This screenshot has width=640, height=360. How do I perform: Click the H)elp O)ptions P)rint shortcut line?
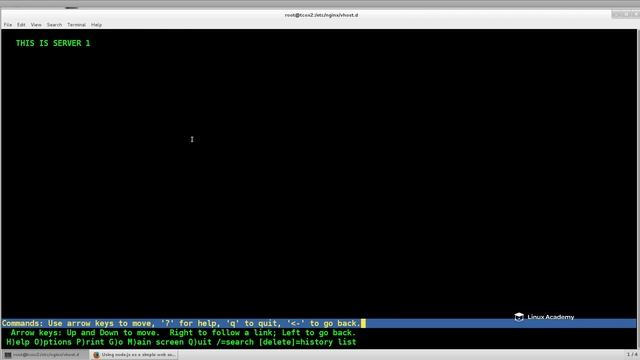[181, 342]
